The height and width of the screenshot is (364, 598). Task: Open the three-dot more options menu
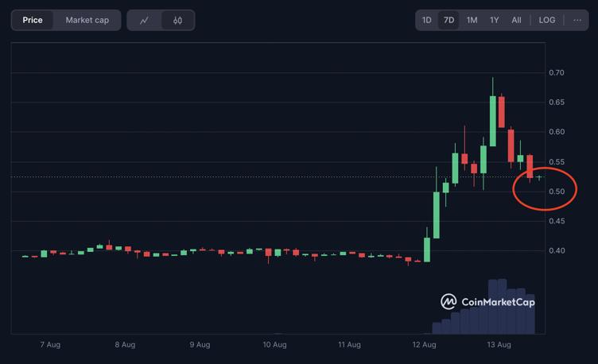click(577, 20)
